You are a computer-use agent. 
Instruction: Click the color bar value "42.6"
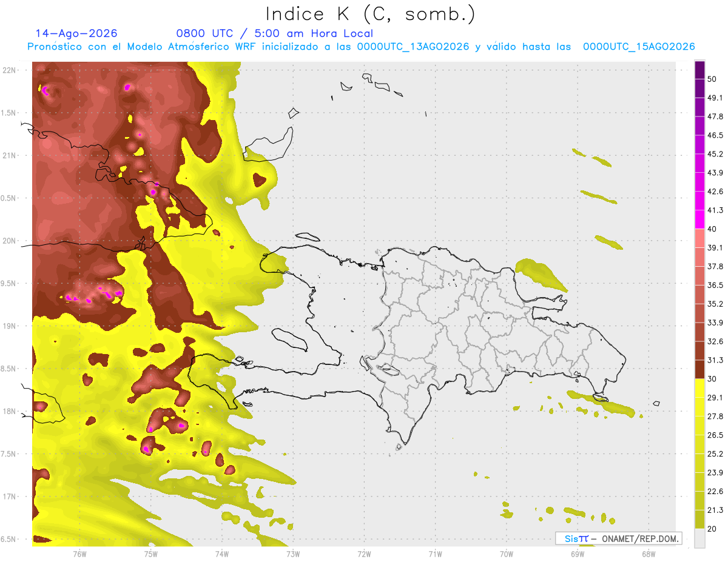[x=715, y=192]
